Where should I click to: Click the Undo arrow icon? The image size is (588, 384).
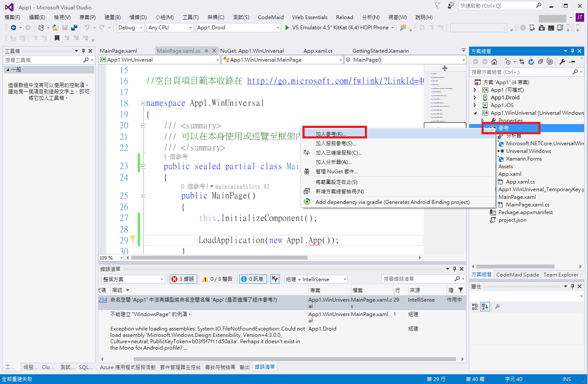click(x=87, y=28)
